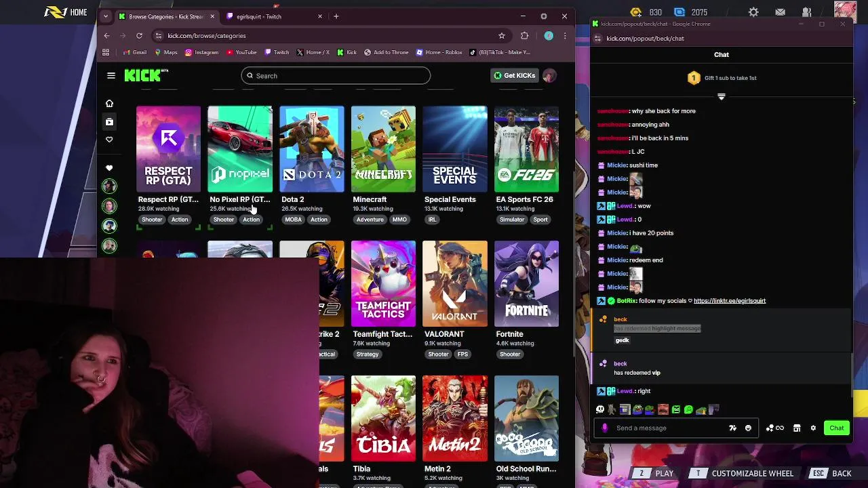Open the Chrome profile avatar
The width and height of the screenshot is (868, 488).
[x=549, y=36]
